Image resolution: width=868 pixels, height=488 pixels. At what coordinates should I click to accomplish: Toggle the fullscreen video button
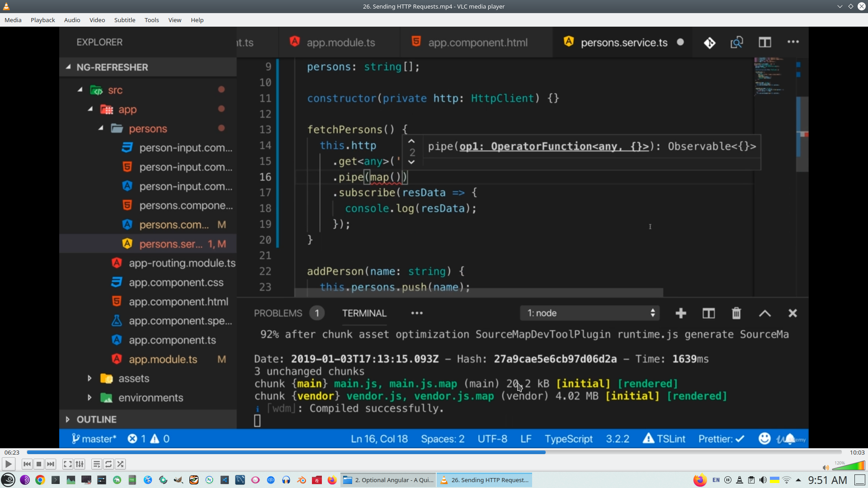(67, 464)
